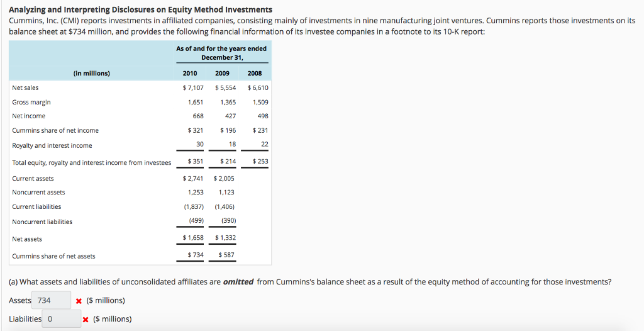Viewport: 644px width, 331px height.
Task: Click the $321 share of income value
Action: (x=196, y=130)
